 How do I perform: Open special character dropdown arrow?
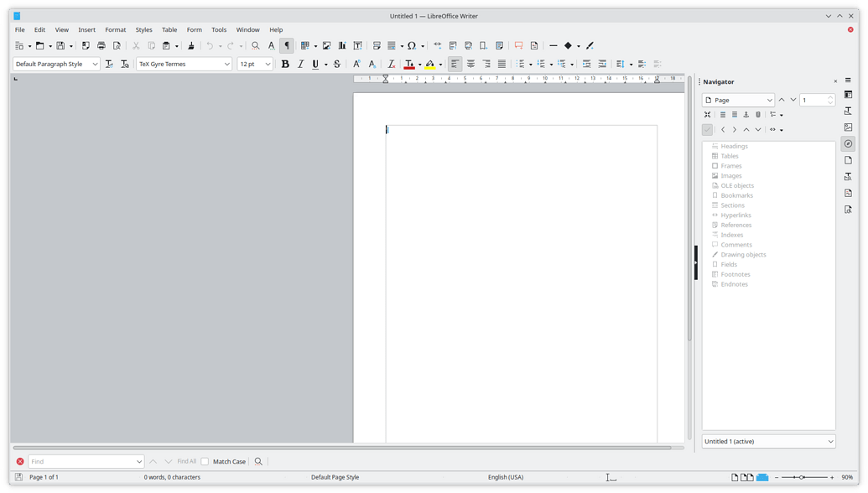[x=423, y=46]
